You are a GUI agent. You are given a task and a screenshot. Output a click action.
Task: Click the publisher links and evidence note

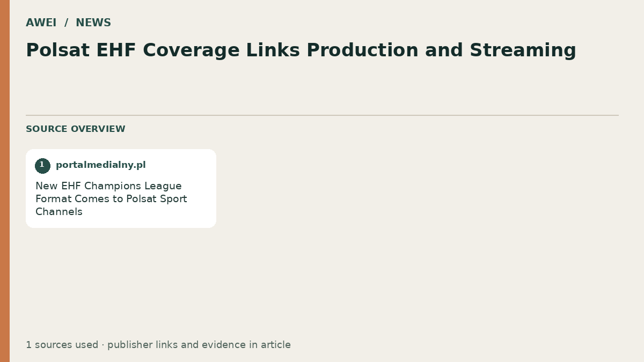click(x=199, y=345)
